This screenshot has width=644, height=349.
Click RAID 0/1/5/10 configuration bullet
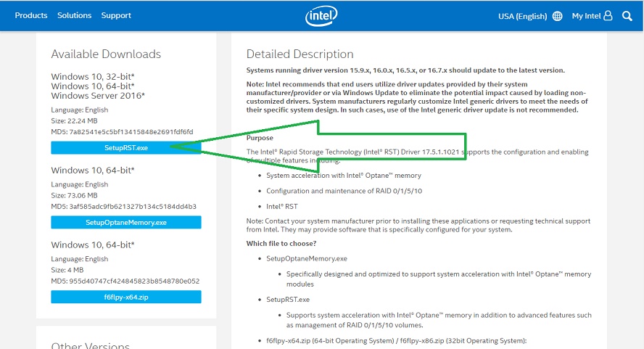(344, 191)
